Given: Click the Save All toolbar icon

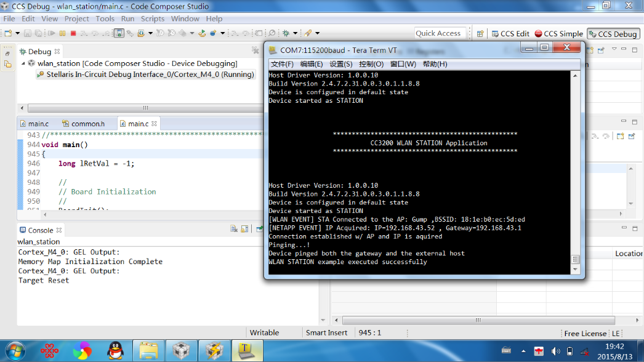Looking at the screenshot, I should (38, 33).
